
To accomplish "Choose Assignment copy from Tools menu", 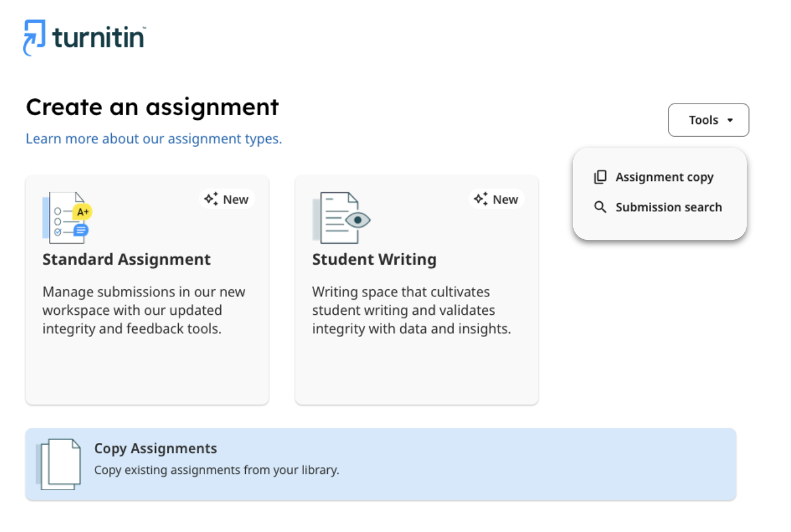I will point(664,177).
